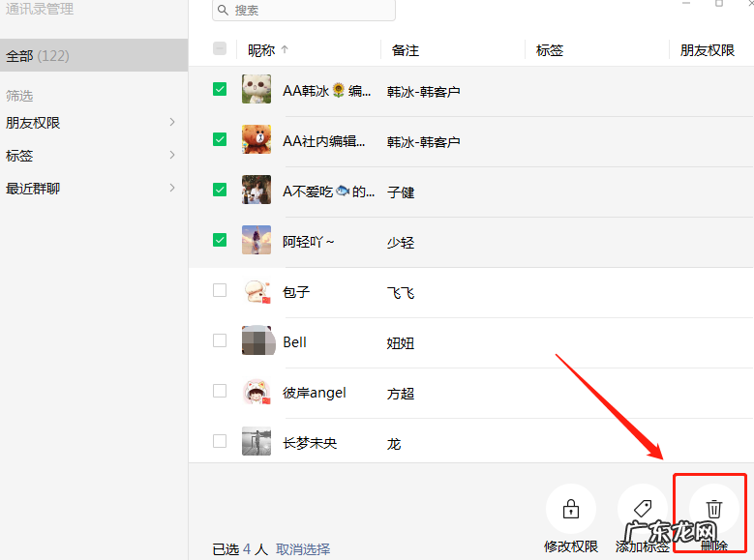
Task: Click remark 龙
Action: (x=394, y=444)
